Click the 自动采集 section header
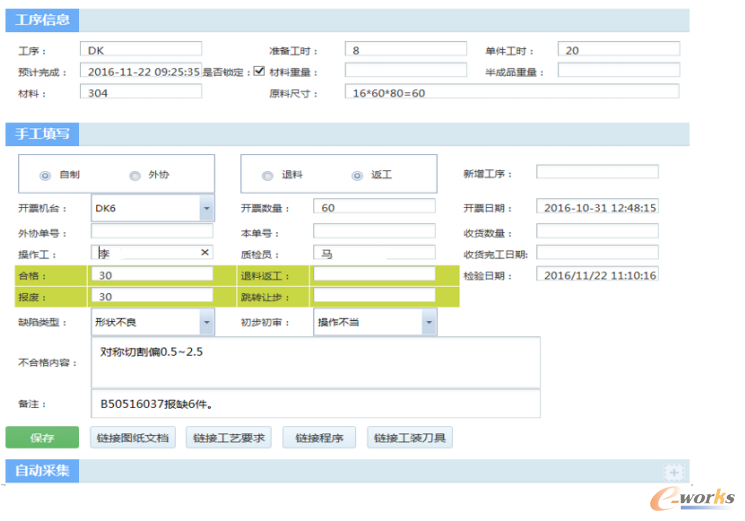Image resolution: width=745 pixels, height=521 pixels. pyautogui.click(x=42, y=470)
